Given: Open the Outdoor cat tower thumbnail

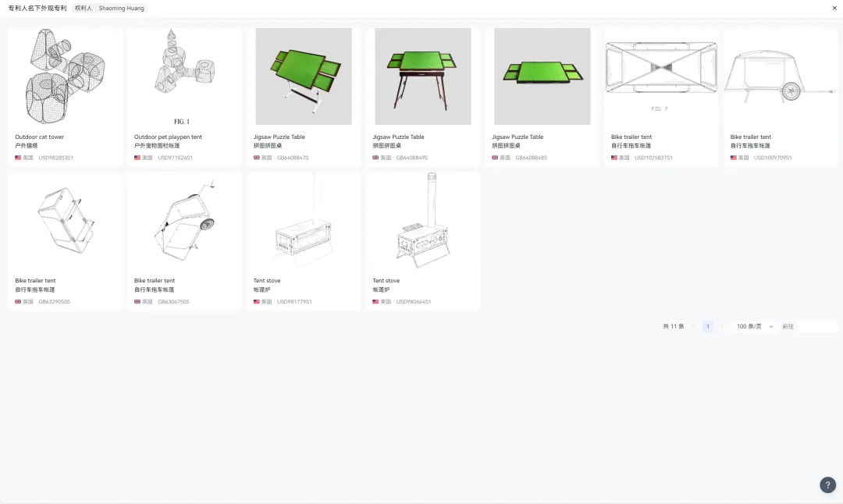Looking at the screenshot, I should tap(65, 76).
